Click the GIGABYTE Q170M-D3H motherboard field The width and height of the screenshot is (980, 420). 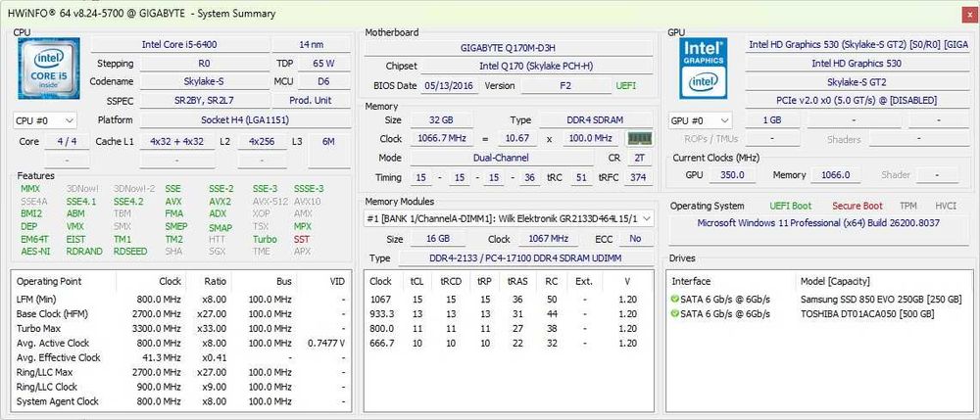coord(508,47)
